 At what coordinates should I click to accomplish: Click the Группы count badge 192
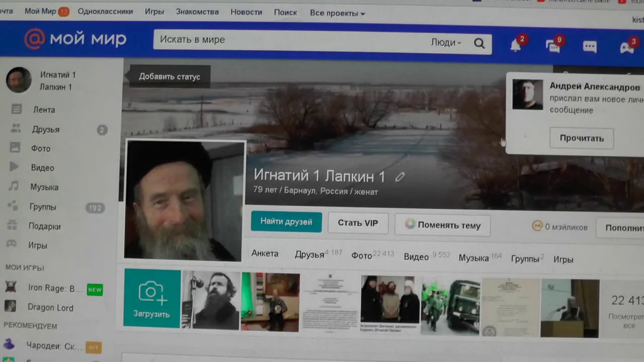(x=95, y=207)
